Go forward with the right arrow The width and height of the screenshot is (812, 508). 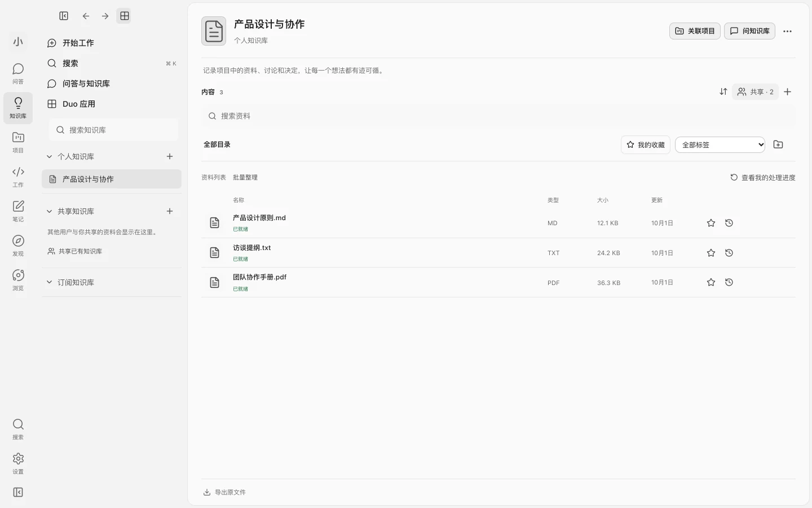pyautogui.click(x=105, y=16)
